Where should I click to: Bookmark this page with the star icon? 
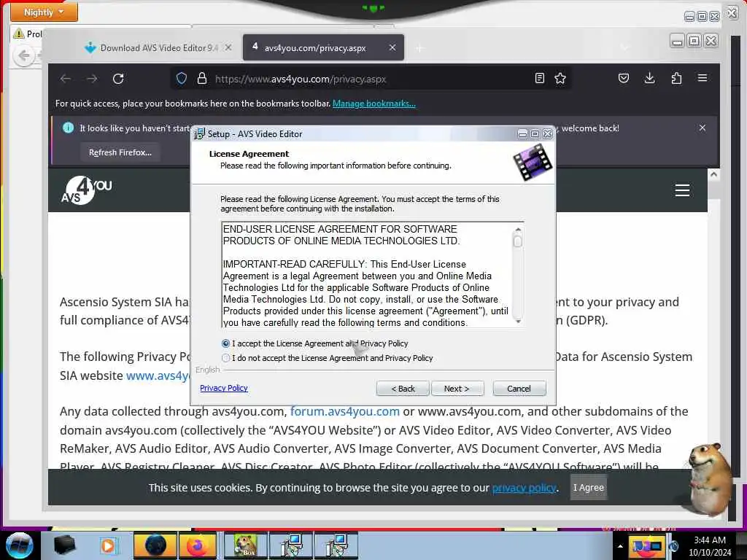[560, 78]
